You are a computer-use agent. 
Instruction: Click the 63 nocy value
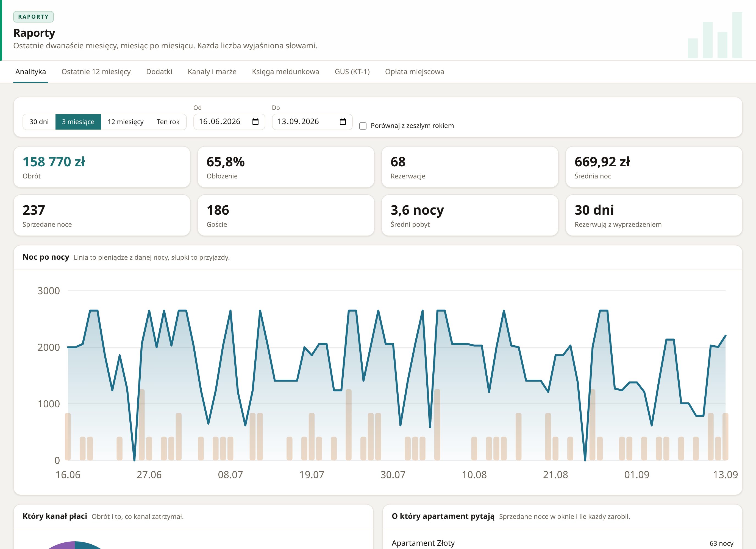pyautogui.click(x=721, y=543)
